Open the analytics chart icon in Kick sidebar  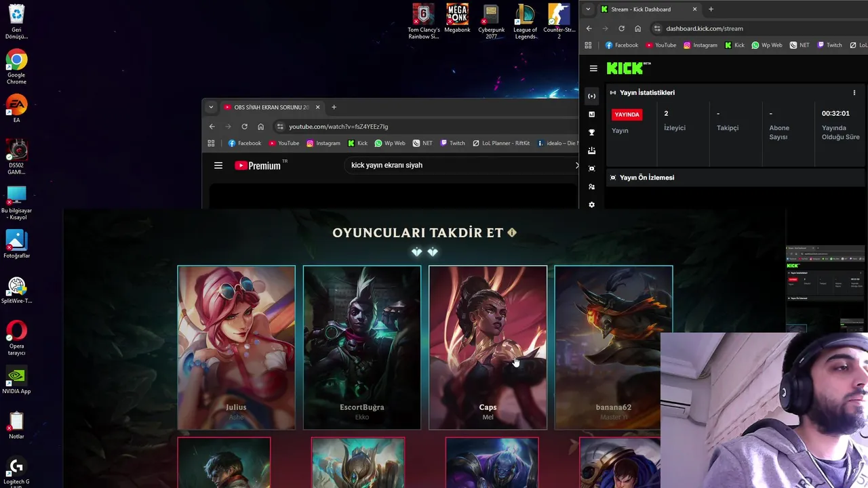591,115
